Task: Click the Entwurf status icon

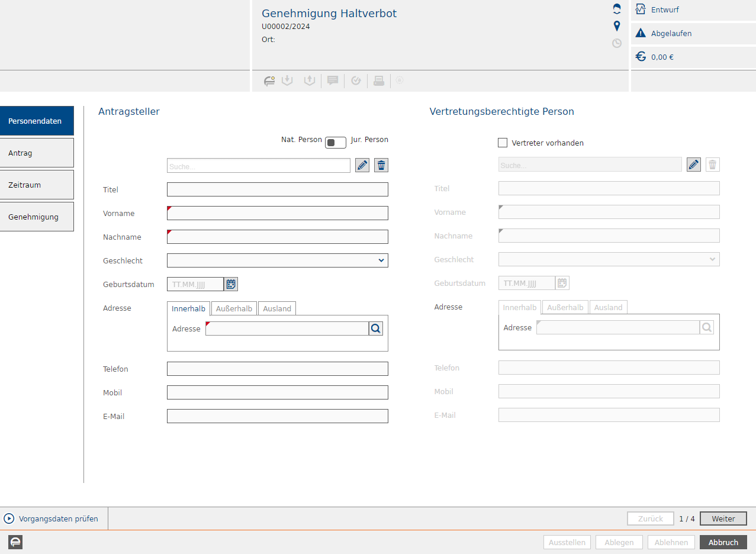Action: point(641,9)
